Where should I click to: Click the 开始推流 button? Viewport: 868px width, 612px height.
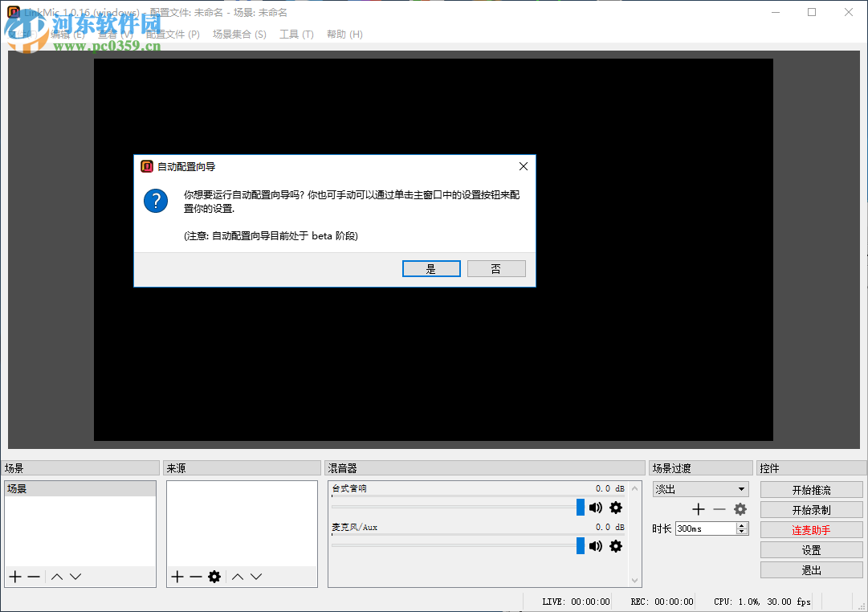pos(811,488)
